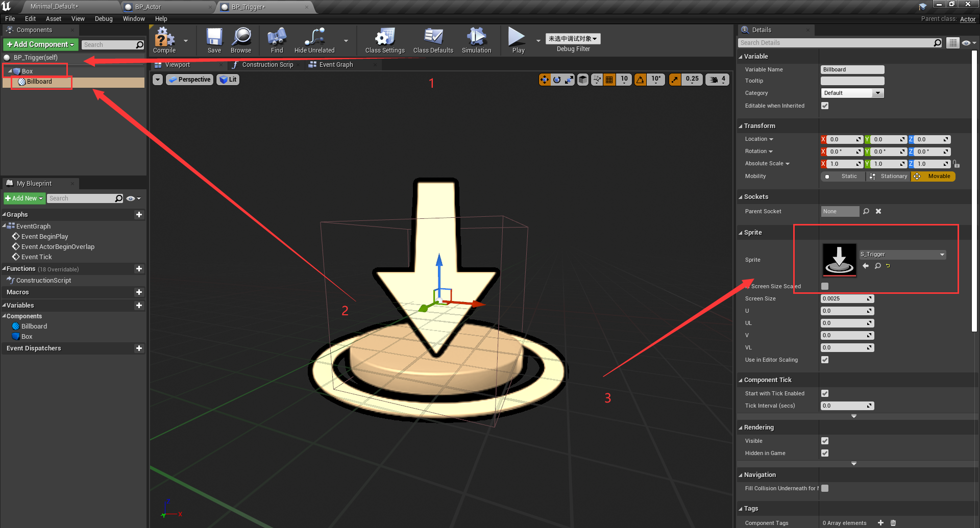980x528 pixels.
Task: Clear the Parent Socket with X icon
Action: point(878,211)
